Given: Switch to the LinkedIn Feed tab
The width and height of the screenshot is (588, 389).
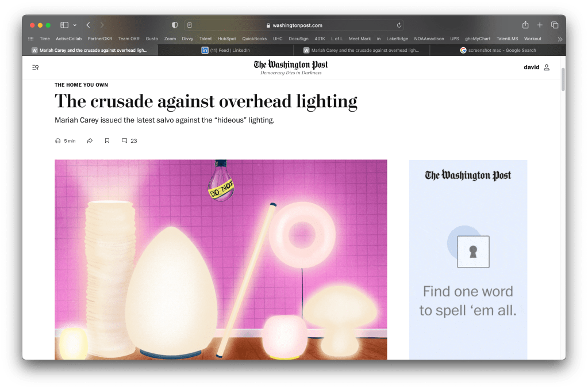Looking at the screenshot, I should (230, 50).
